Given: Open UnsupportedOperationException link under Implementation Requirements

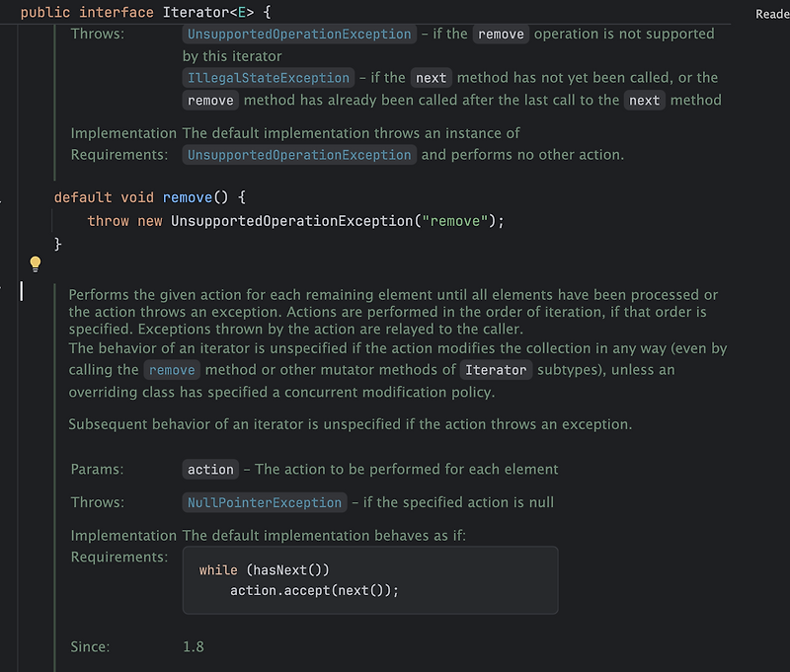Looking at the screenshot, I should [x=299, y=155].
